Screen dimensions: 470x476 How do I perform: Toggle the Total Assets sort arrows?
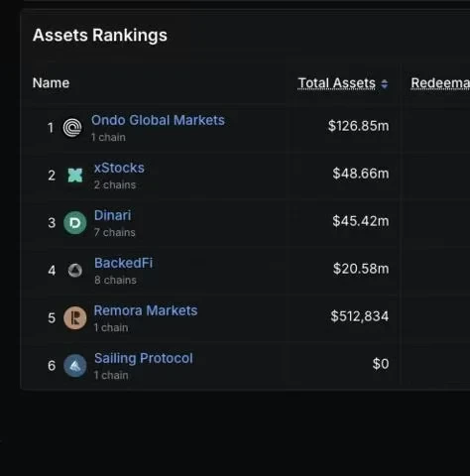tap(385, 84)
